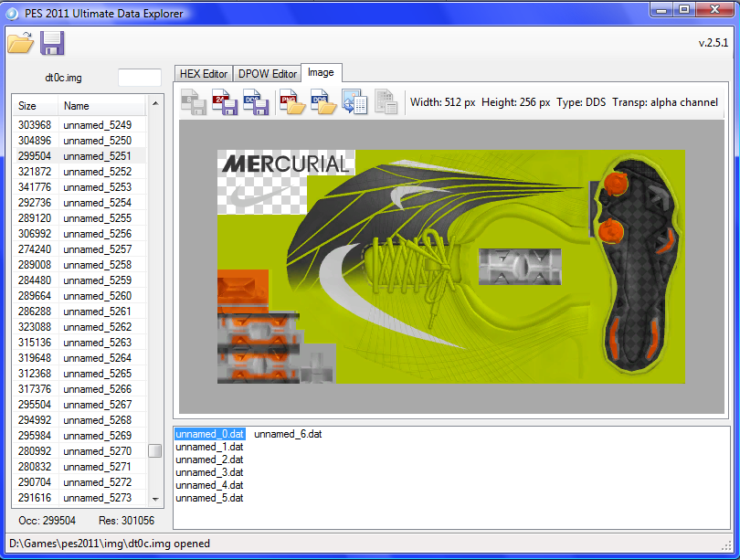Select row unnamed_5255
This screenshot has height=560, width=740.
[79, 218]
